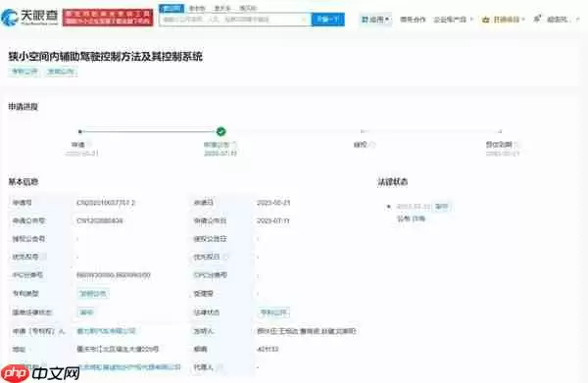Click the green checkmark progress step
This screenshot has width=588, height=383.
(220, 131)
